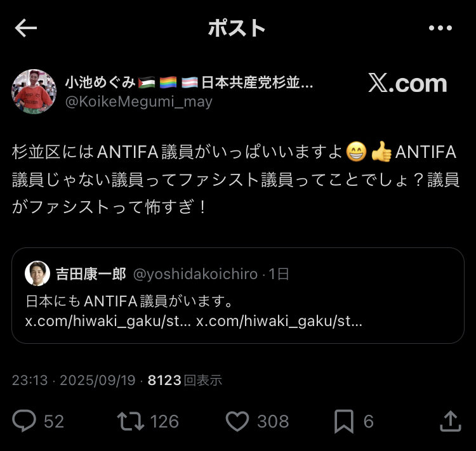Open the three-dots more options menu

coord(440,28)
